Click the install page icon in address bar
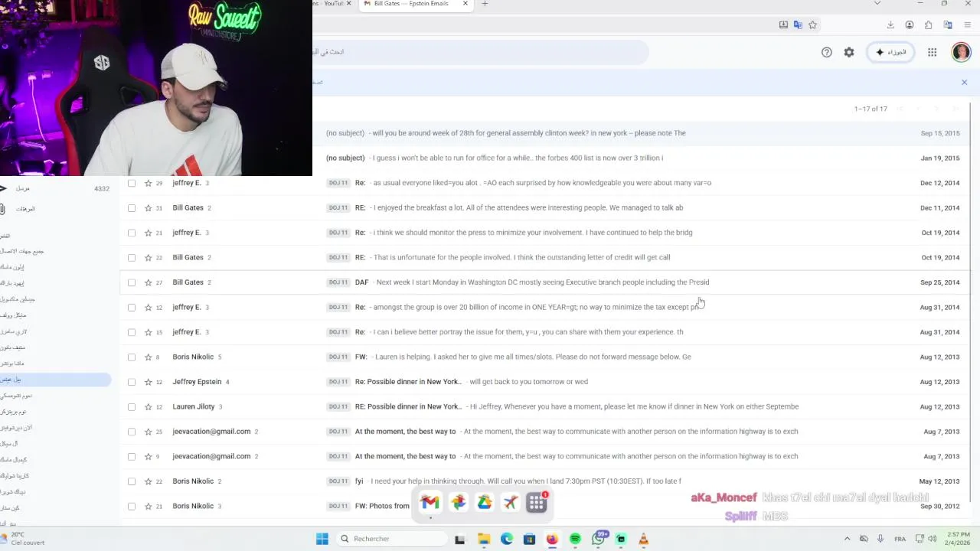This screenshot has width=980, height=551. [783, 24]
